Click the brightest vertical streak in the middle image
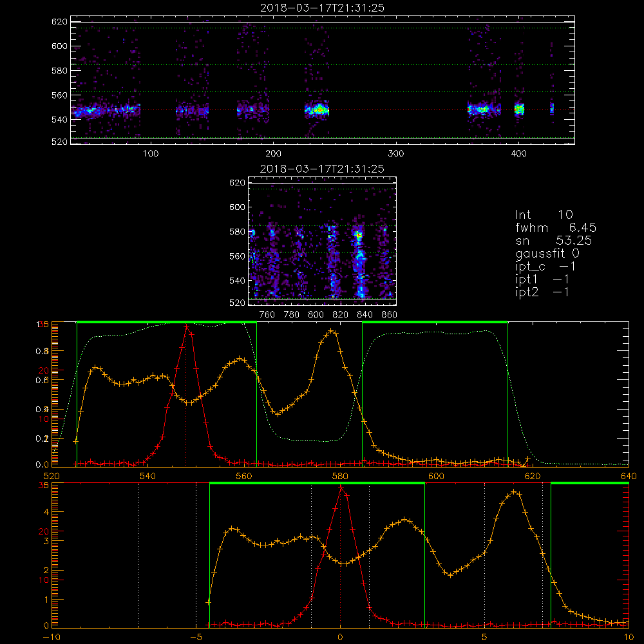Viewport: 644px width, 644px height. coord(360,263)
